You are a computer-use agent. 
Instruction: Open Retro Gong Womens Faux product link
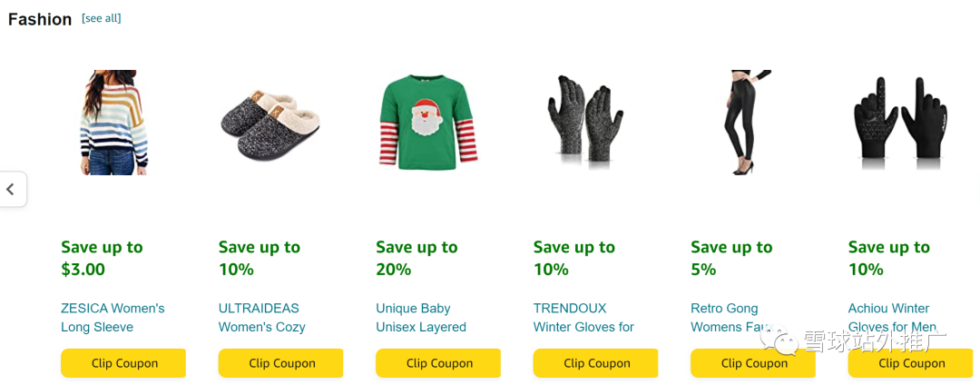coord(732,318)
